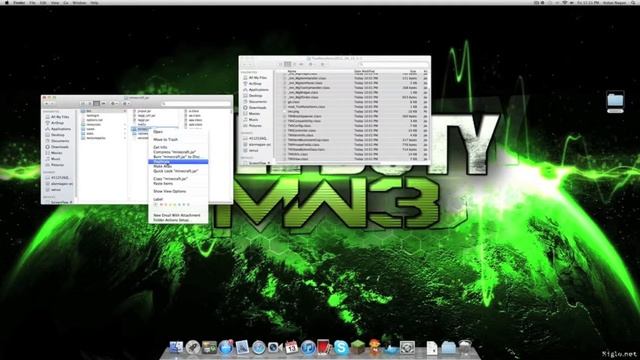Select Get Info in the context menu
640x360 pixels.
point(160,147)
